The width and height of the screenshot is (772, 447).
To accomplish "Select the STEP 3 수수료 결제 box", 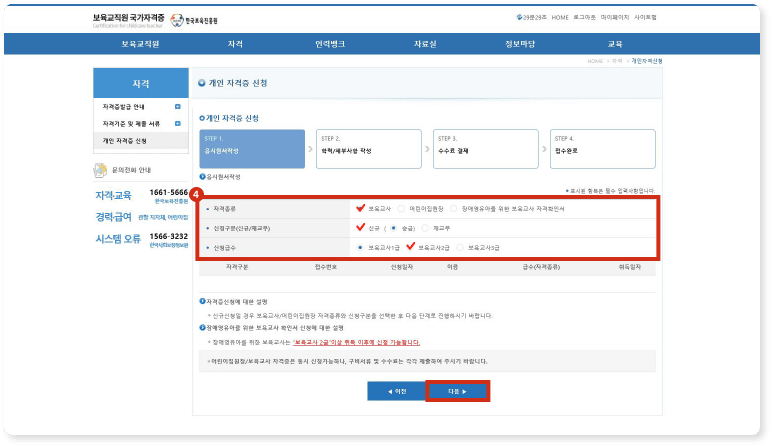I will tap(486, 149).
